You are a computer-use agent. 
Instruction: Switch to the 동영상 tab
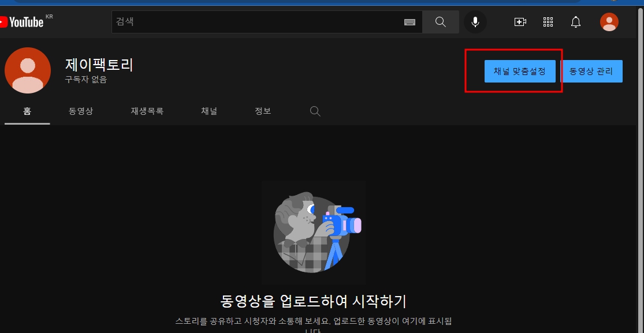click(81, 111)
